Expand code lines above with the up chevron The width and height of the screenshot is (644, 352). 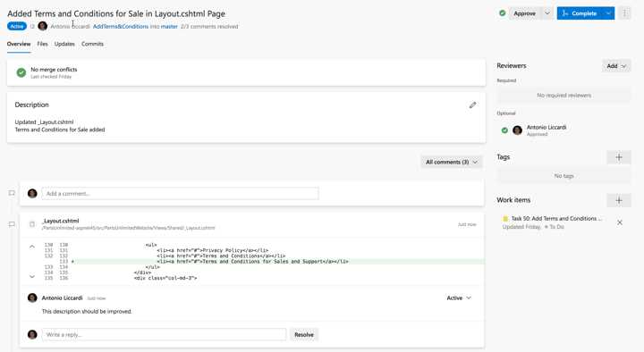32,247
